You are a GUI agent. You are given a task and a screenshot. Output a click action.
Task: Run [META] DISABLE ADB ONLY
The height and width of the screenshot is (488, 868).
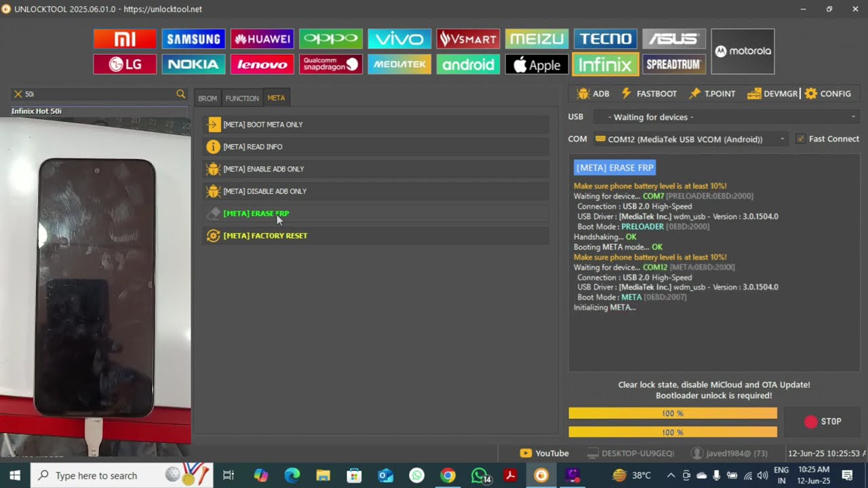[x=376, y=191]
